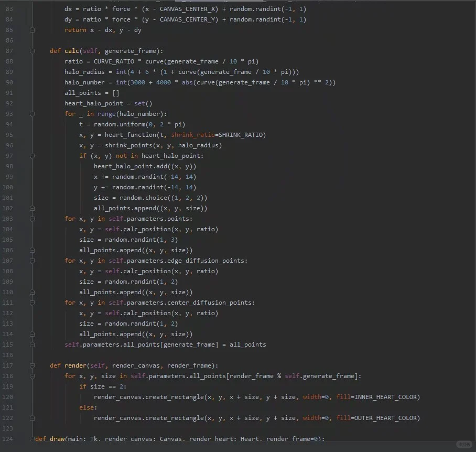This screenshot has height=452, width=476.
Task: Click 'OUTER_HEART_COLOR' constant on line 122
Action: [385, 418]
